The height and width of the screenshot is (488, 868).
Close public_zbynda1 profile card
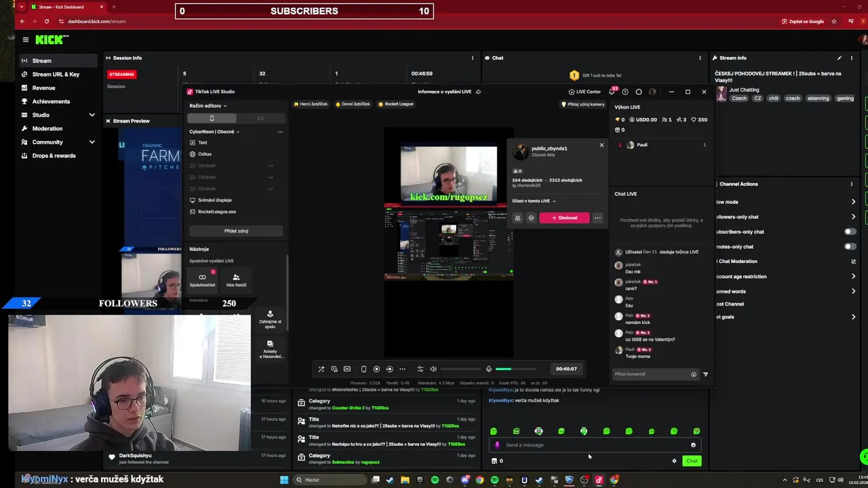coord(601,145)
